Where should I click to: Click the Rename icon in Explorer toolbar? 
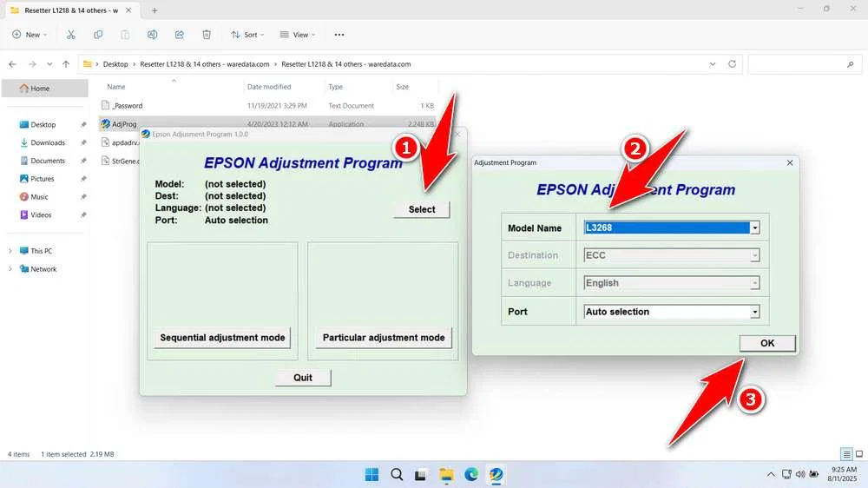[x=152, y=35]
